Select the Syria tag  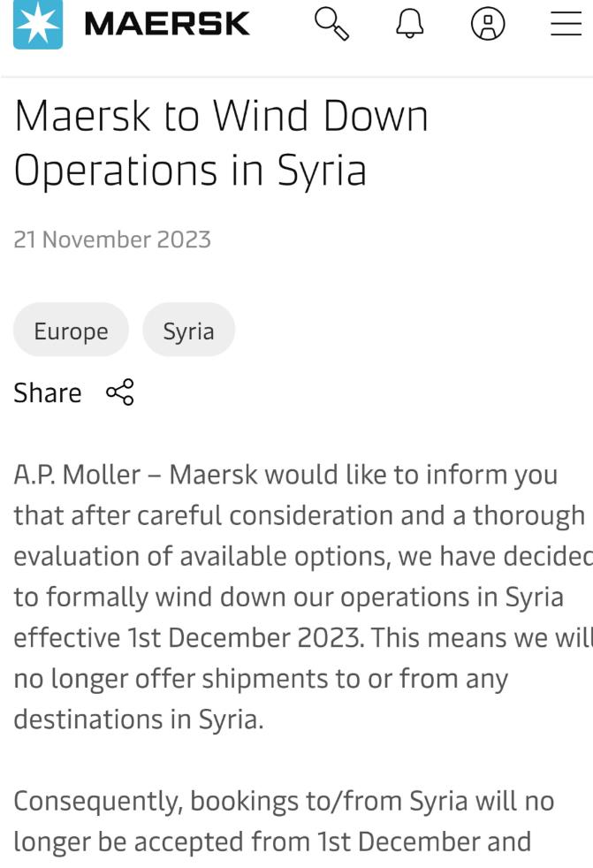[188, 331]
